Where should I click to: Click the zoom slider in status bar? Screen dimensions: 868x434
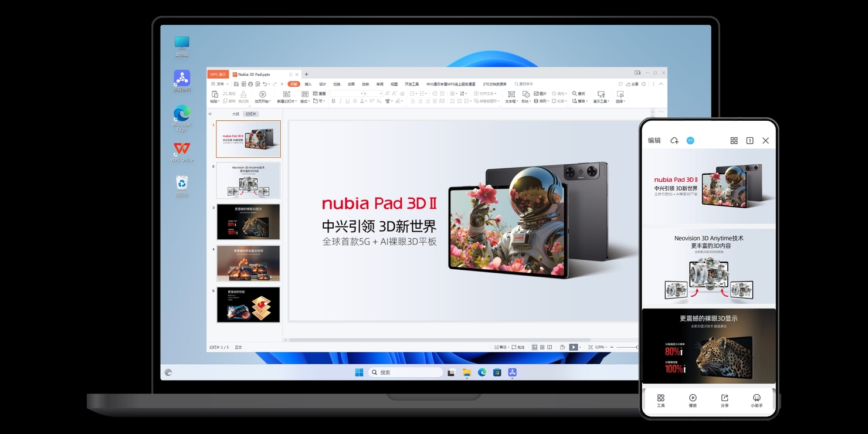626,347
